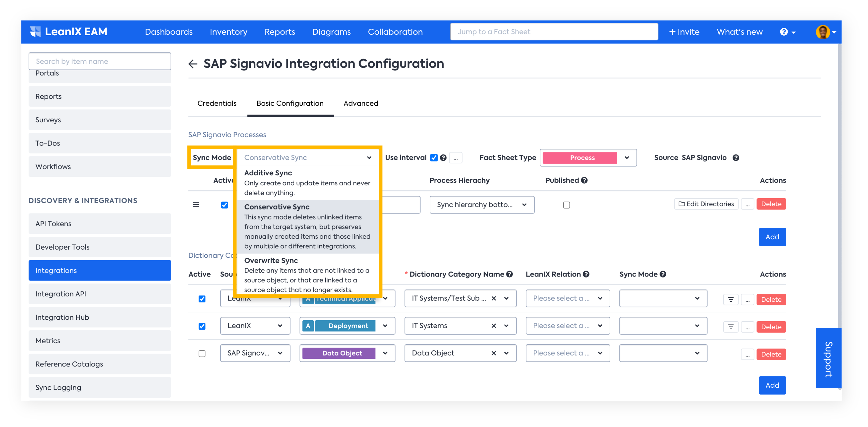Open API Tokens in sidebar
The width and height of the screenshot is (868, 427).
(x=100, y=224)
